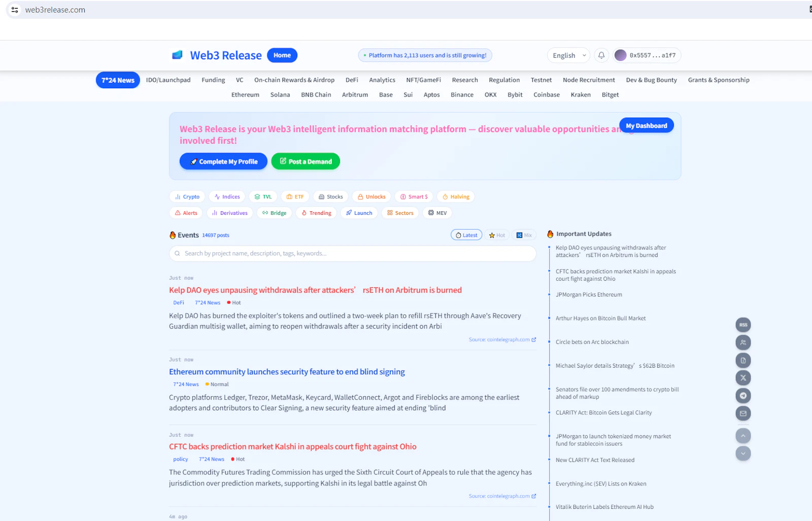Open 'Circle bets on Arc blockchain' update

point(592,342)
